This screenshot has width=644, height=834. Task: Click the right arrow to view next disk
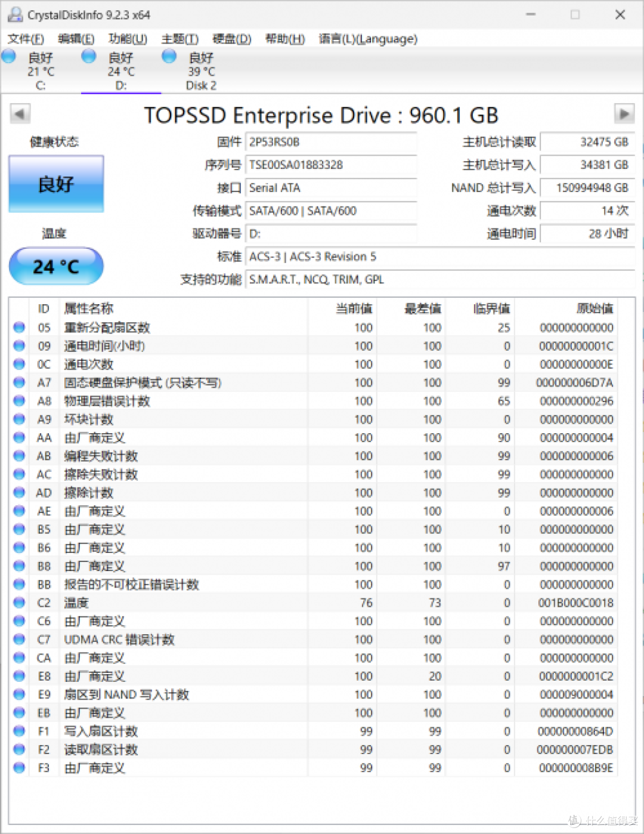(624, 113)
